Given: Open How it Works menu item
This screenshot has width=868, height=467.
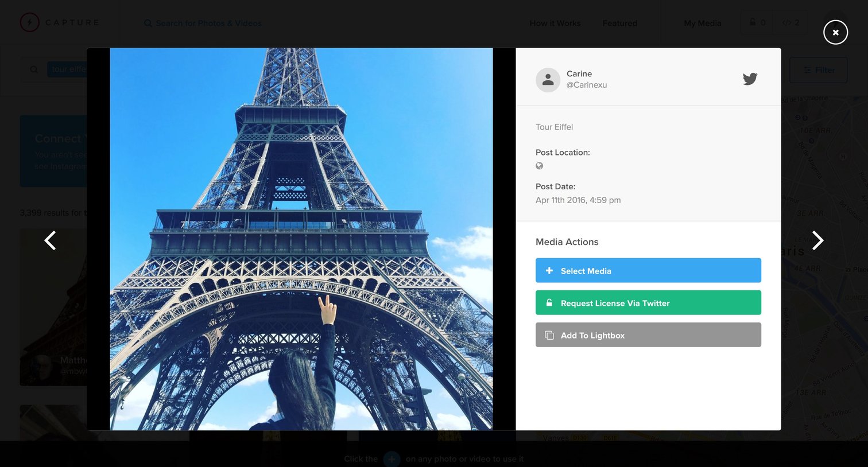Looking at the screenshot, I should (x=555, y=23).
